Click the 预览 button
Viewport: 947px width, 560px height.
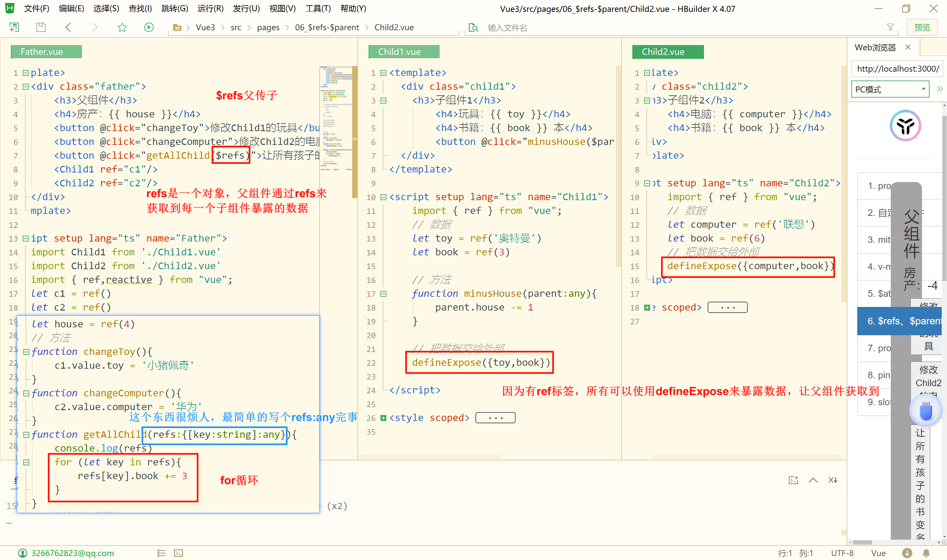[922, 28]
